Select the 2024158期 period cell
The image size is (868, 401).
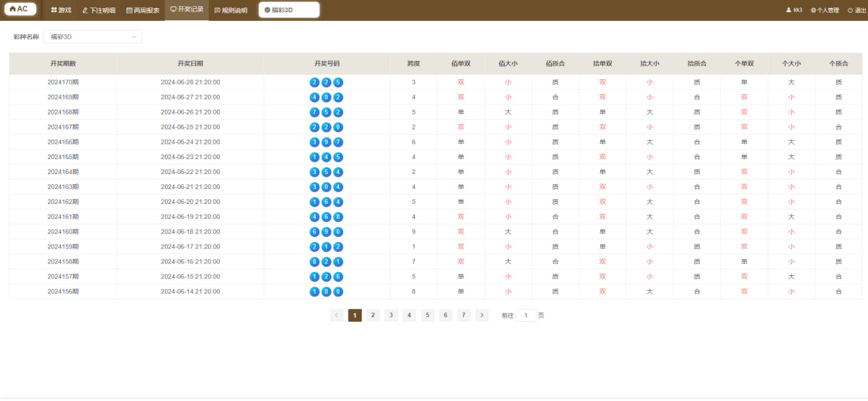(x=63, y=261)
